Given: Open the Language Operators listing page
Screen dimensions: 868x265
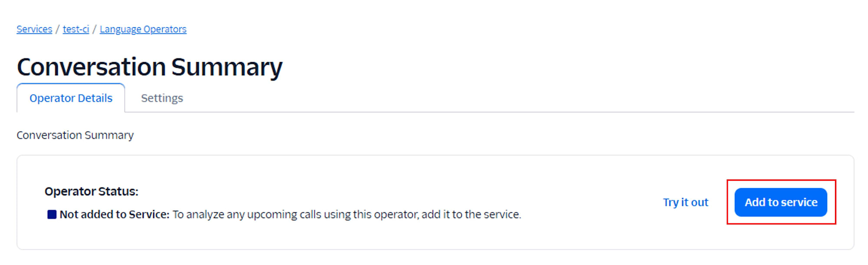Looking at the screenshot, I should coord(143,29).
